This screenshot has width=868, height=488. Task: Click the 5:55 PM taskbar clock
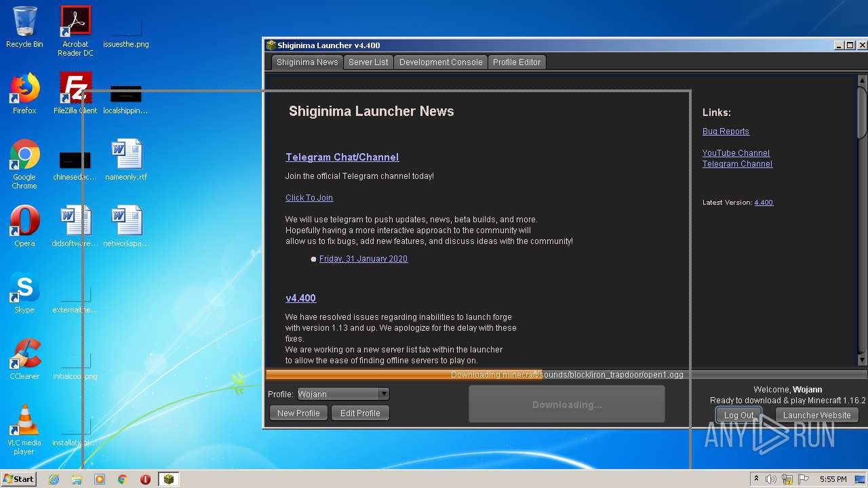coord(833,479)
